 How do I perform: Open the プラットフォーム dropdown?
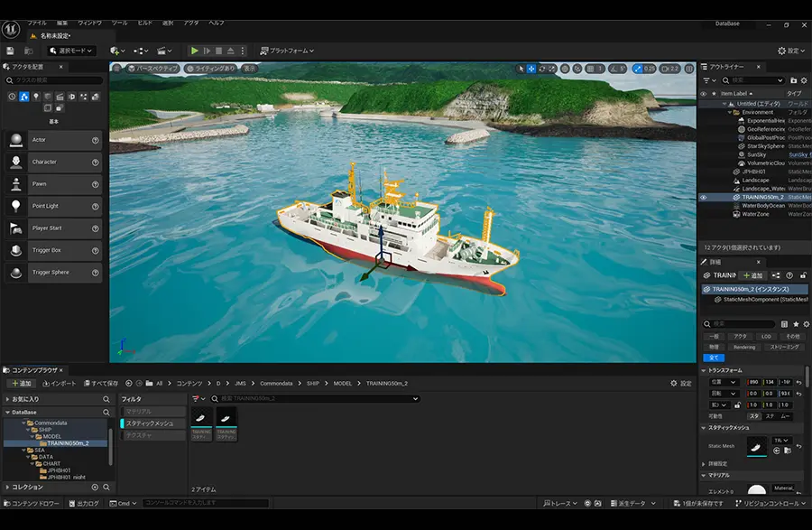(288, 51)
